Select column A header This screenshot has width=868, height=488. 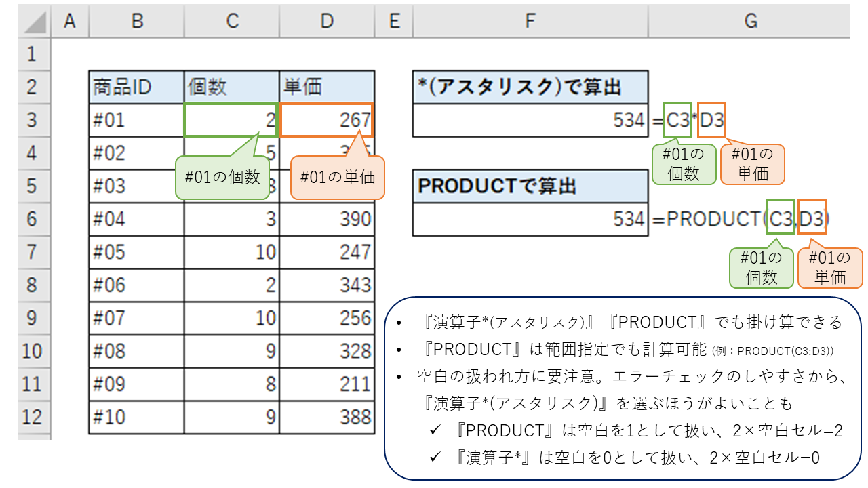[x=69, y=21]
